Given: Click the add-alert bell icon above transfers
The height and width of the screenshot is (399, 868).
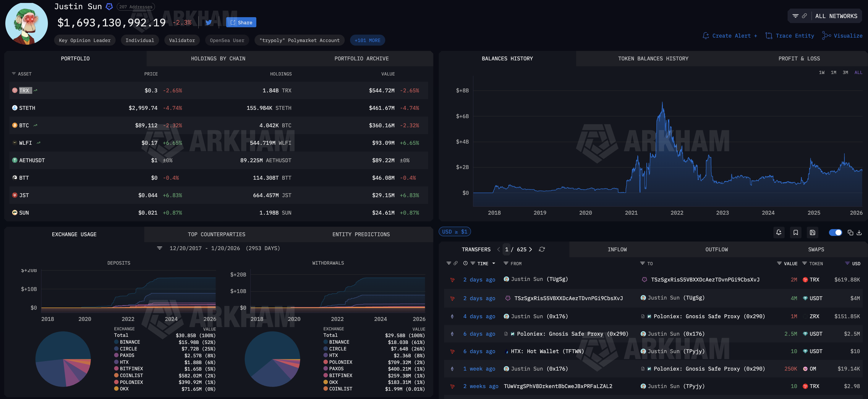Looking at the screenshot, I should pos(779,232).
